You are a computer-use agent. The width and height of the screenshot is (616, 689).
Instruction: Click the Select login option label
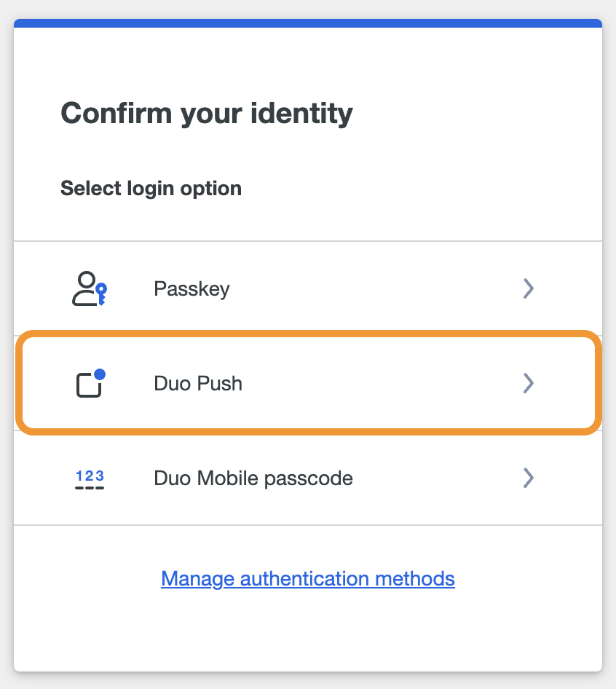pos(151,188)
